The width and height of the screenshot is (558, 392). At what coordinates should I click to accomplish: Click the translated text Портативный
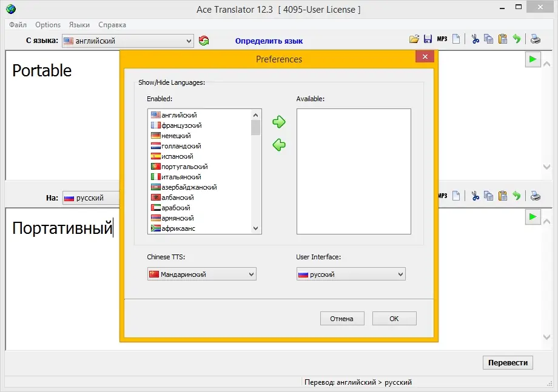(62, 228)
